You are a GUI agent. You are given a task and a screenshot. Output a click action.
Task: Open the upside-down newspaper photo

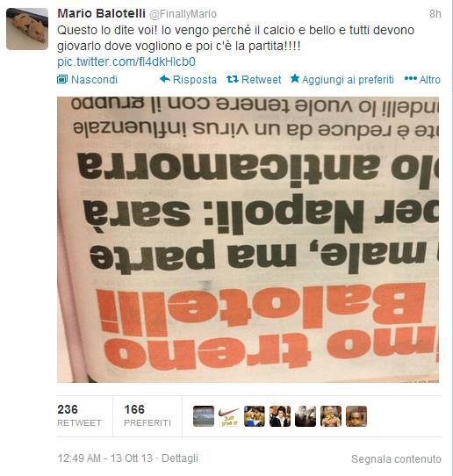(248, 240)
